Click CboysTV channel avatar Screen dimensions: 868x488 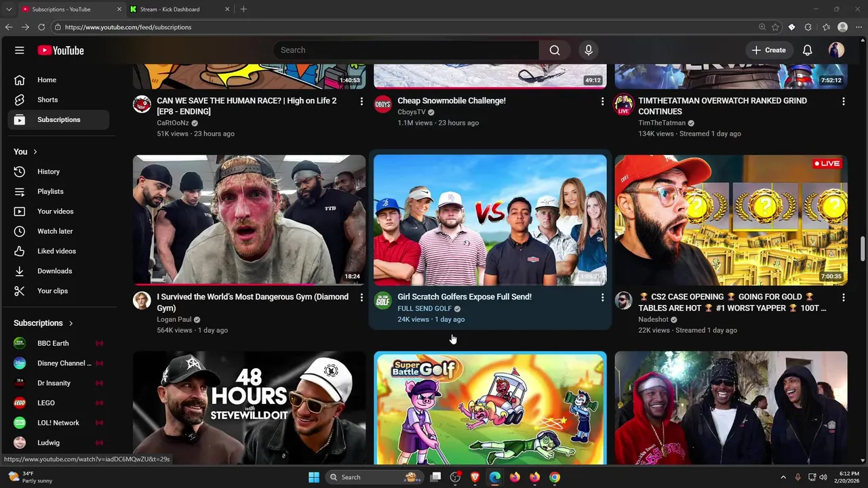(x=383, y=104)
